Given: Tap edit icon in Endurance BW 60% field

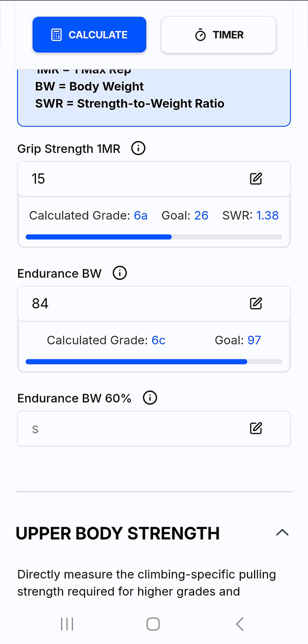Looking at the screenshot, I should (256, 428).
